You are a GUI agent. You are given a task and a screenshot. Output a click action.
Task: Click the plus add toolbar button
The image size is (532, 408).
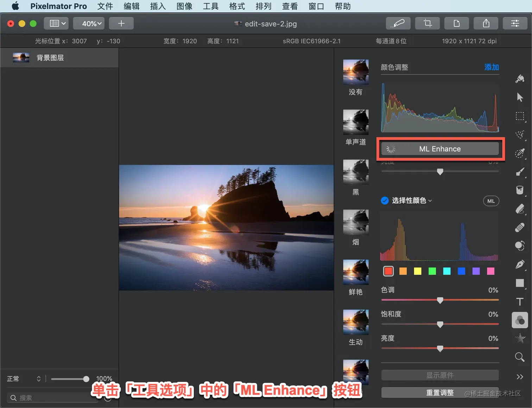(x=121, y=23)
